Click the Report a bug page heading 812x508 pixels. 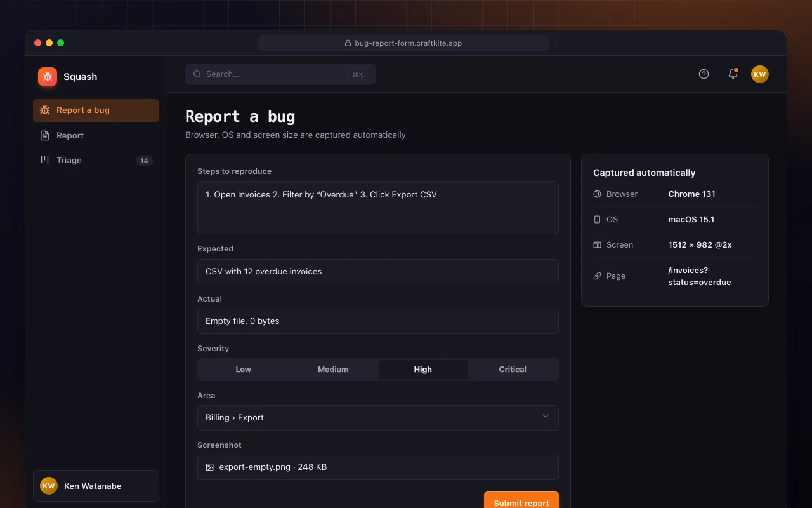(240, 117)
